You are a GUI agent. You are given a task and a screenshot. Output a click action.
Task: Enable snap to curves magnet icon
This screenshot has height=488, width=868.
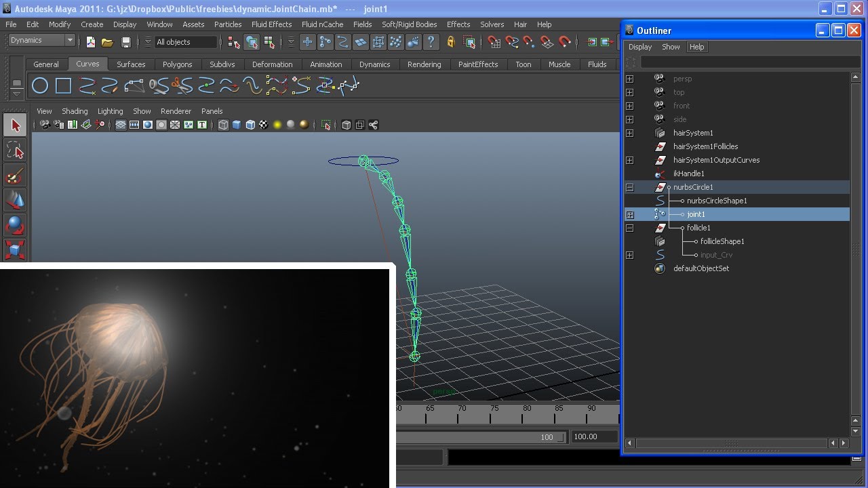512,42
